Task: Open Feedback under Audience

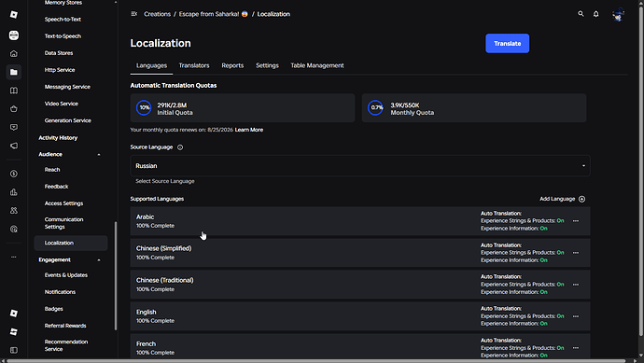Action: [56, 187]
